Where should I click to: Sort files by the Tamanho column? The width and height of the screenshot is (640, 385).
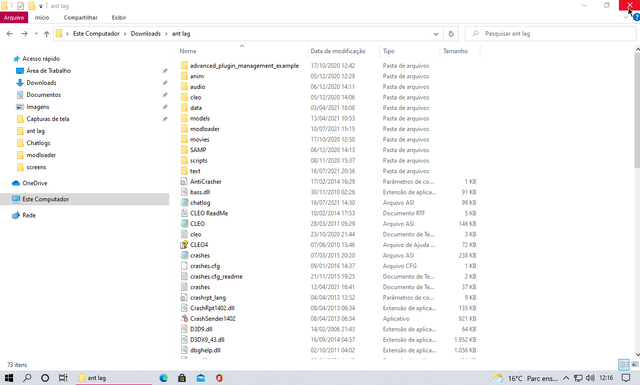(456, 51)
